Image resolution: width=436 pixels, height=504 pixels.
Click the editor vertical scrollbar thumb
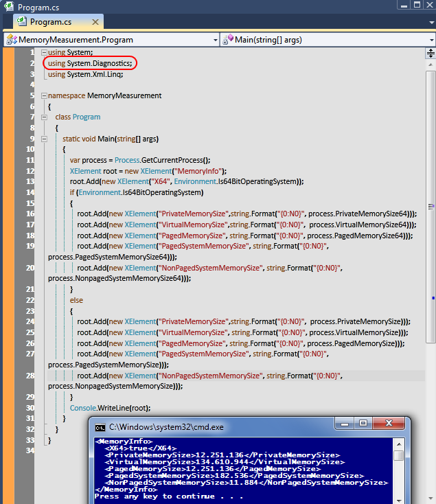tap(431, 206)
